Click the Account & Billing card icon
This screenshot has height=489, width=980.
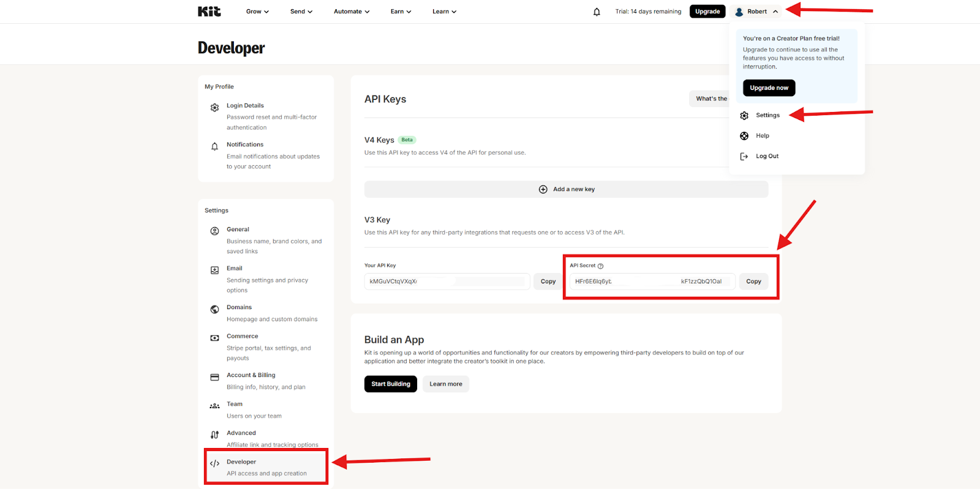tap(214, 377)
